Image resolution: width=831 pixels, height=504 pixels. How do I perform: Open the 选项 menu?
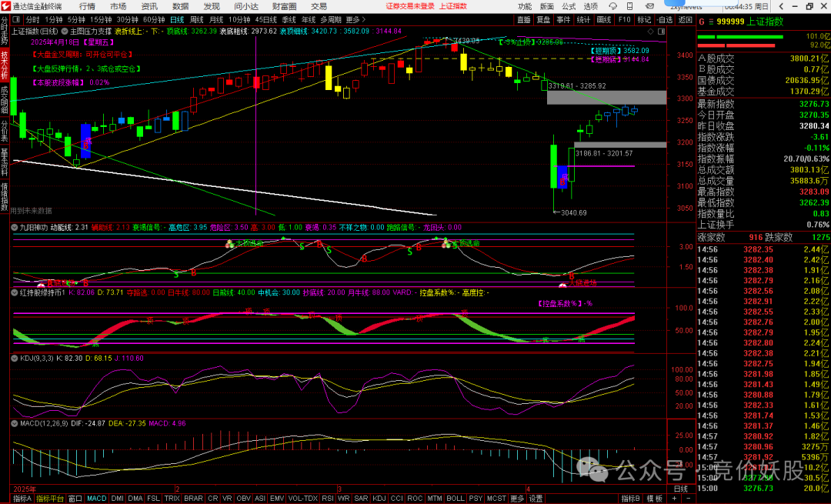click(590, 6)
